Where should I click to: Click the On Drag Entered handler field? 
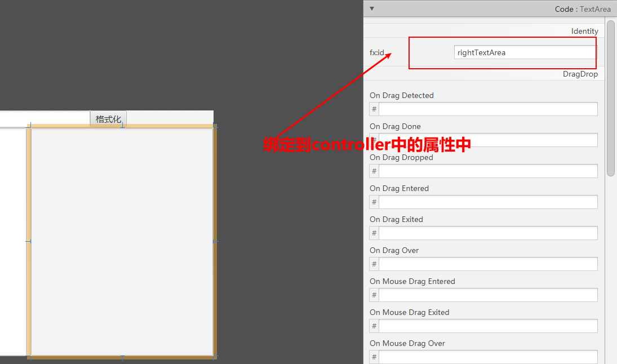[x=488, y=202]
